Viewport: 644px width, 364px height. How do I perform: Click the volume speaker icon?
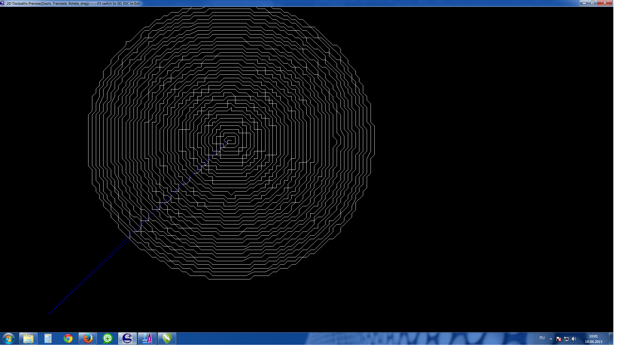click(x=574, y=339)
